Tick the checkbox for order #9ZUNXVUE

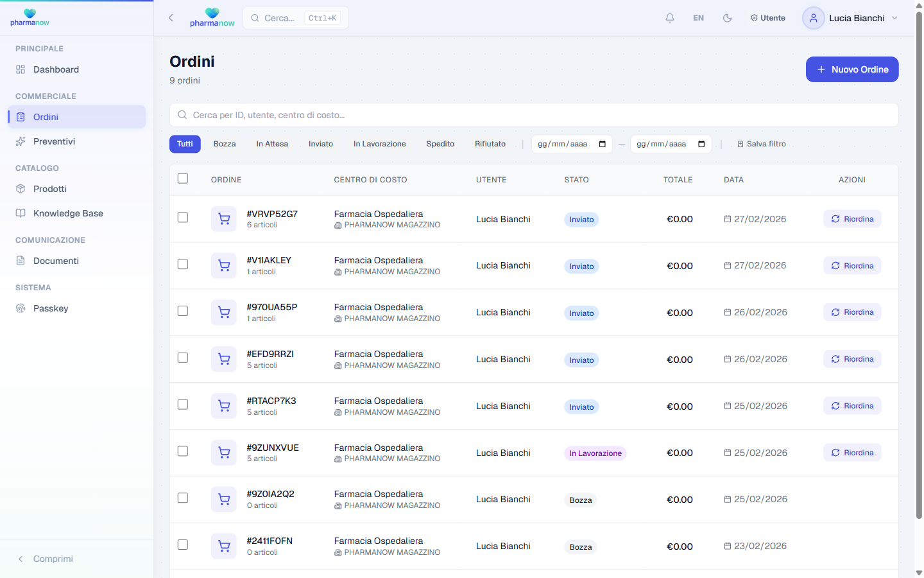pyautogui.click(x=183, y=451)
